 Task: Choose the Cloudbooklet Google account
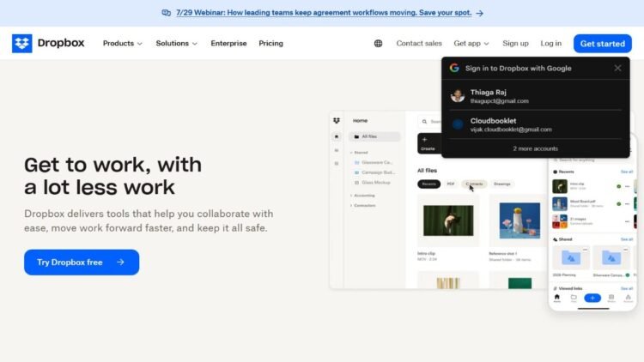coord(536,124)
